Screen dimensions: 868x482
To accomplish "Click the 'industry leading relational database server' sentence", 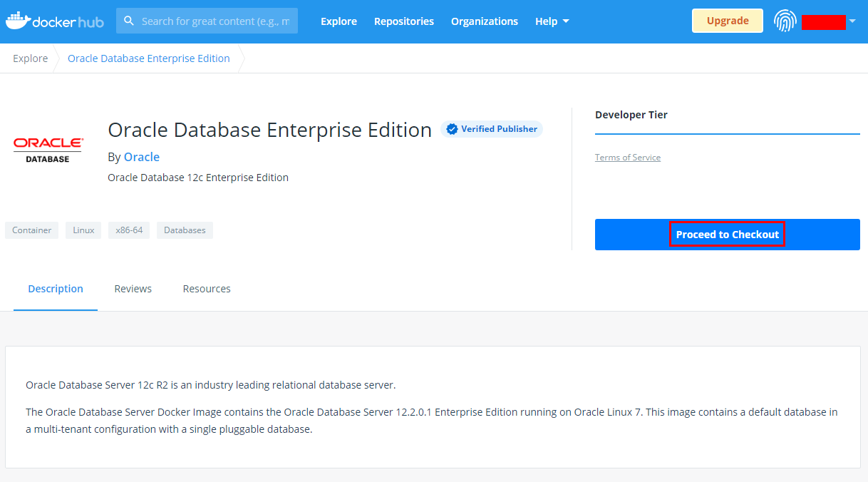I will 211,385.
